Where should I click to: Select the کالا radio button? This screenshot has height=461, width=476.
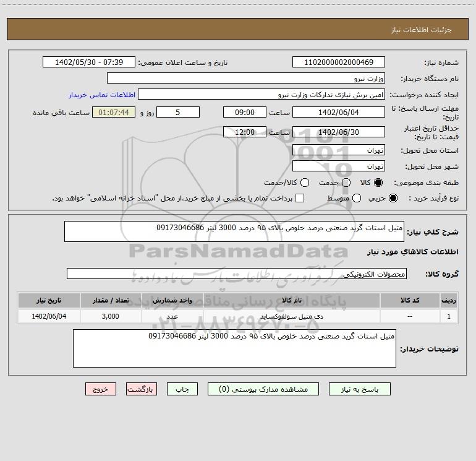[378, 183]
